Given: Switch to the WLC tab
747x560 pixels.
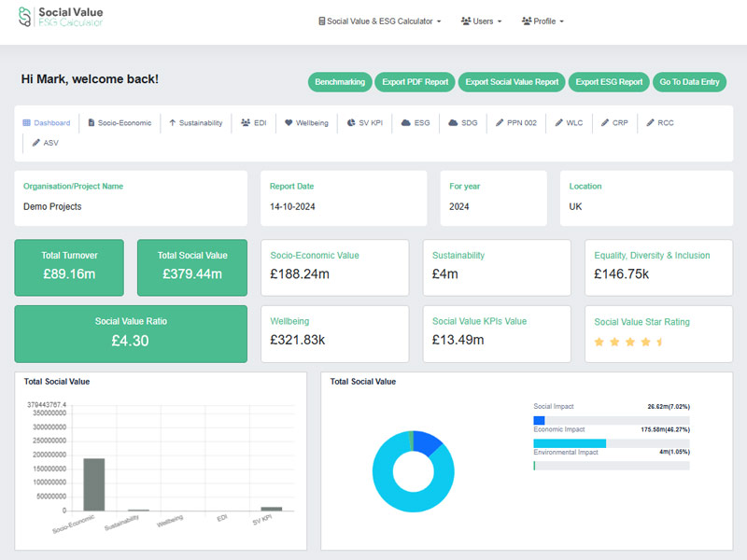Looking at the screenshot, I should pyautogui.click(x=569, y=123).
